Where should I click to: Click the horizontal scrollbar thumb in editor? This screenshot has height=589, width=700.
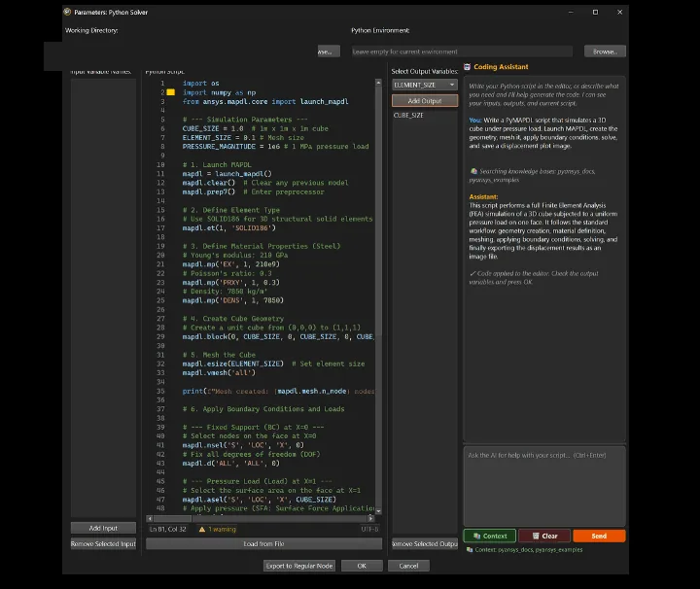(172, 518)
